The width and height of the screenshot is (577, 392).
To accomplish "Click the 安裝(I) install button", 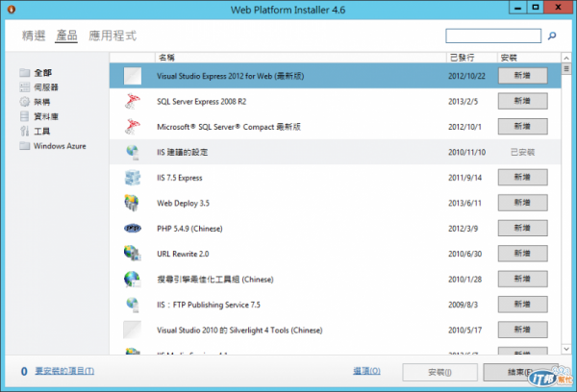I will tap(439, 372).
